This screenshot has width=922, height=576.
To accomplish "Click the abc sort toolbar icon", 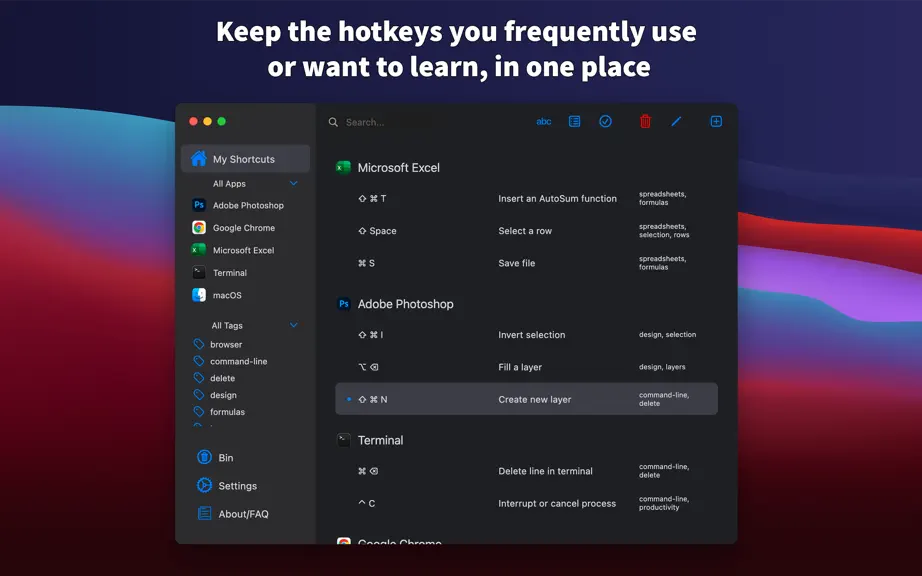I will click(543, 122).
